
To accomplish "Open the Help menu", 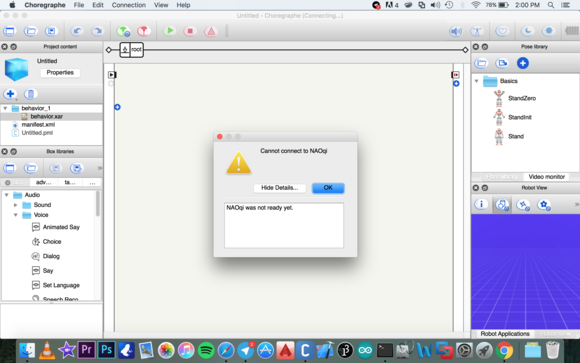I will [183, 5].
